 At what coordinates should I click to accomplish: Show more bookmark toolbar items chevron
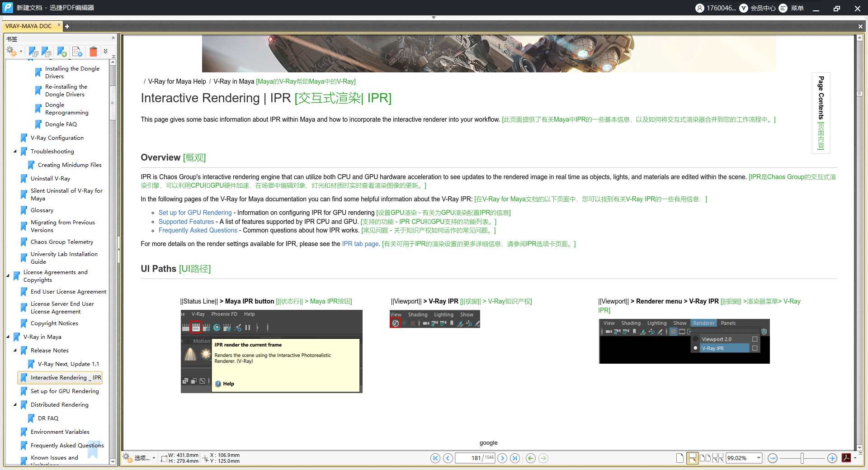pyautogui.click(x=106, y=52)
